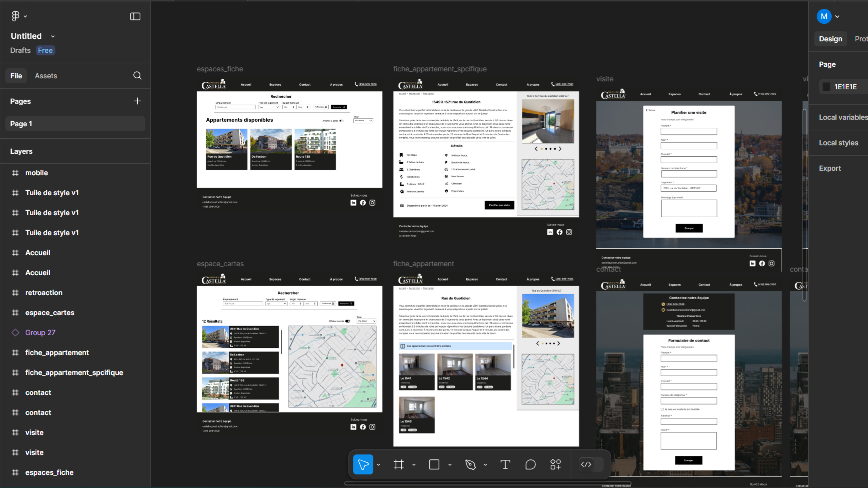Select the Rectangle shape tool

pyautogui.click(x=434, y=465)
